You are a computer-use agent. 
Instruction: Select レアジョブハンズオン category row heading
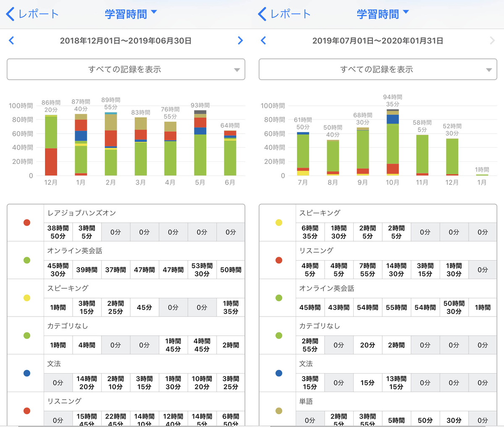(81, 213)
